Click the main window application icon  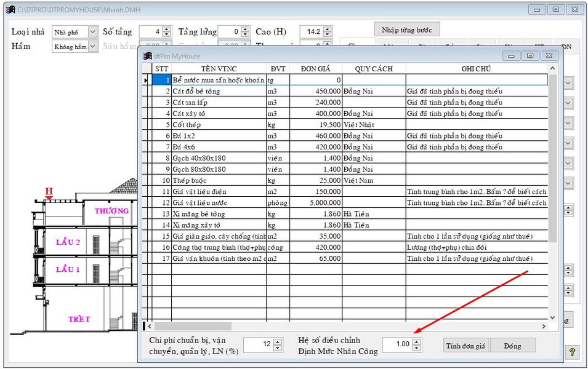[x=10, y=10]
